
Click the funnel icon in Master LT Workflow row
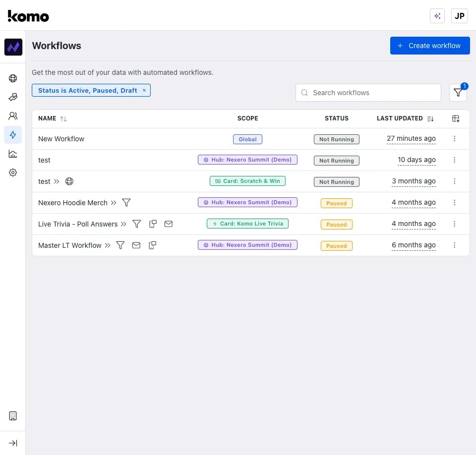tap(120, 245)
